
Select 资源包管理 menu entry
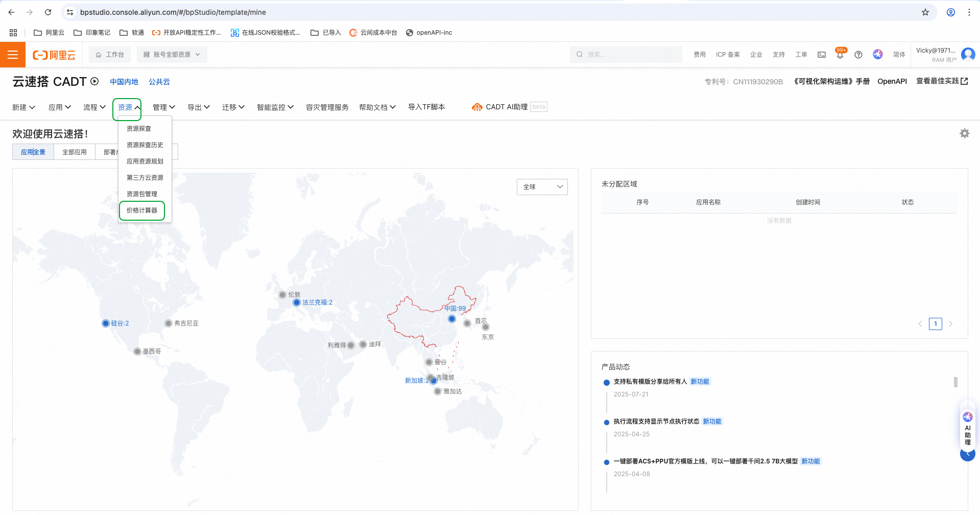coord(145,194)
